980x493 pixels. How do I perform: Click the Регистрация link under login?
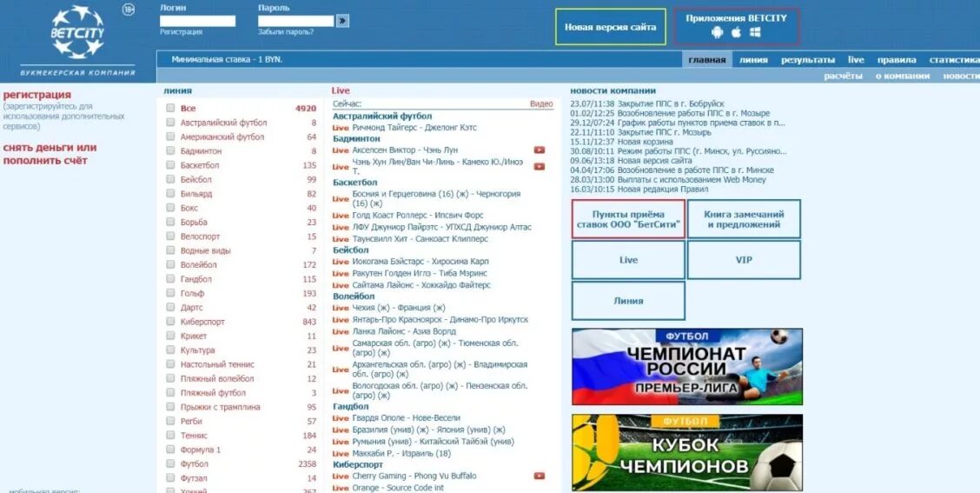[x=181, y=32]
